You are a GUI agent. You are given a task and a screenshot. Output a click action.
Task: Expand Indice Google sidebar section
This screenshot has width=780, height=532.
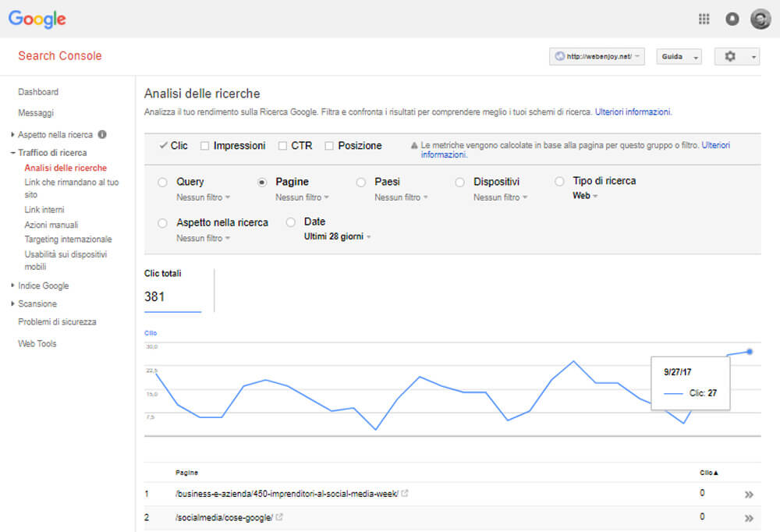pyautogui.click(x=12, y=286)
